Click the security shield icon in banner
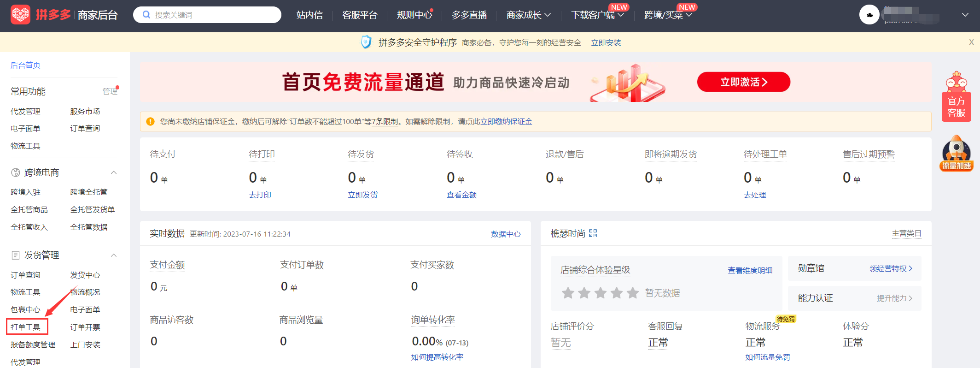Image resolution: width=980 pixels, height=368 pixels. (366, 42)
